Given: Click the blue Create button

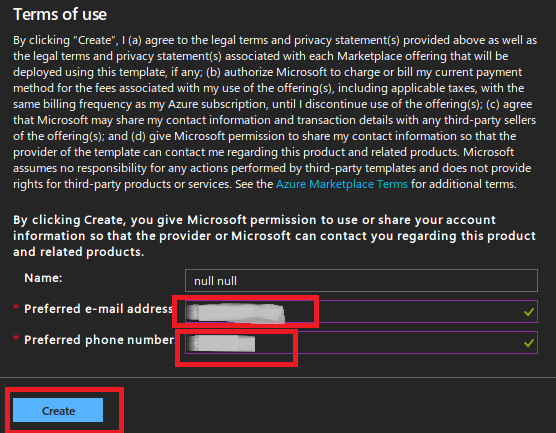Looking at the screenshot, I should pyautogui.click(x=58, y=410).
